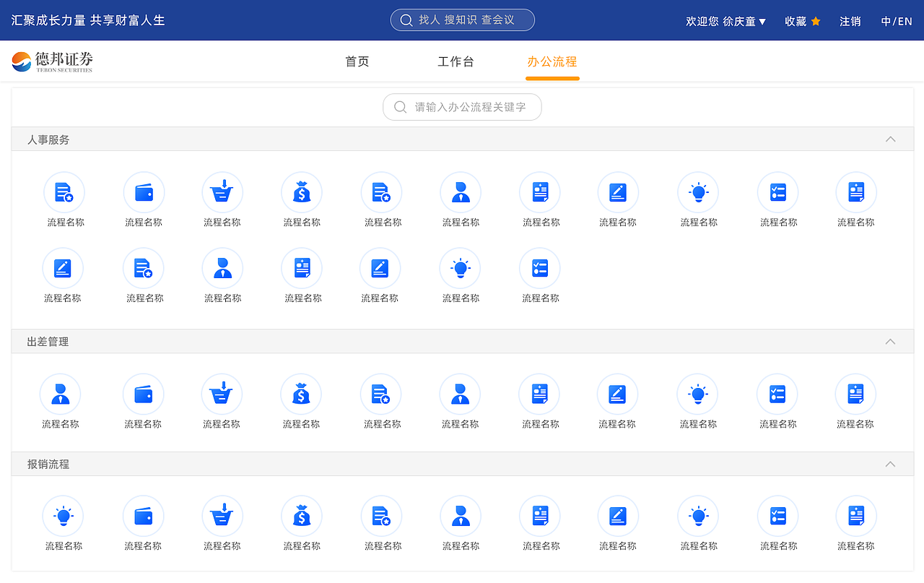Open the checklist process under 报销流程
924x583 pixels.
click(x=778, y=517)
